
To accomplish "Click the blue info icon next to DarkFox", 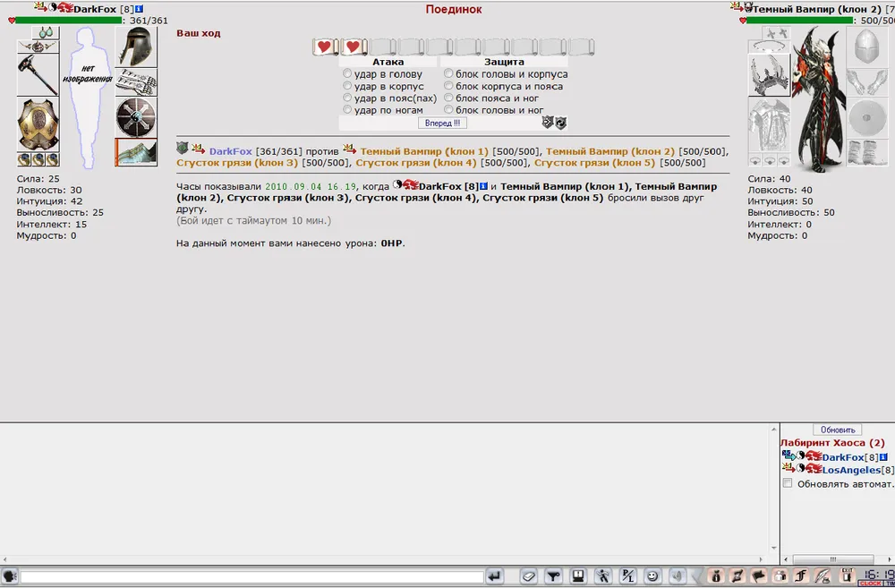I will coord(139,9).
